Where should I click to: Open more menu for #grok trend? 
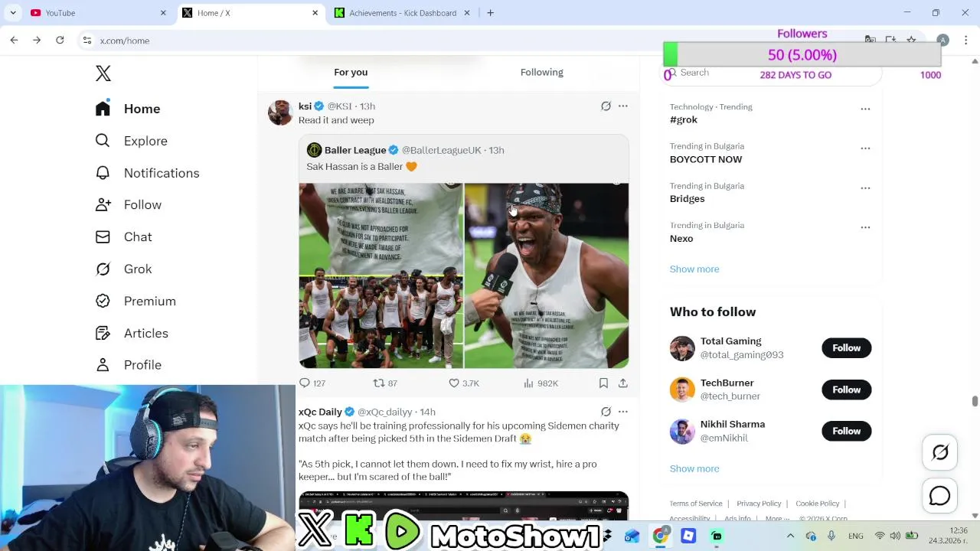tap(865, 109)
